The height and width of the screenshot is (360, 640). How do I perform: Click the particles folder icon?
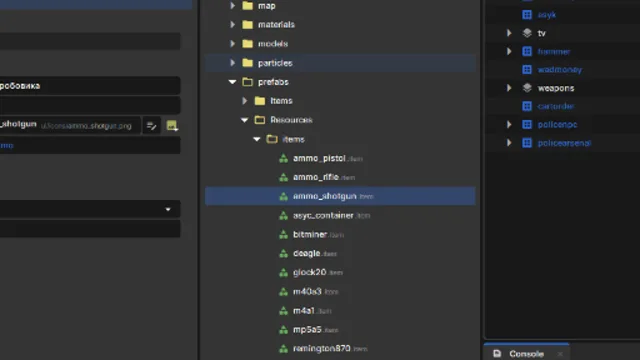(x=247, y=63)
